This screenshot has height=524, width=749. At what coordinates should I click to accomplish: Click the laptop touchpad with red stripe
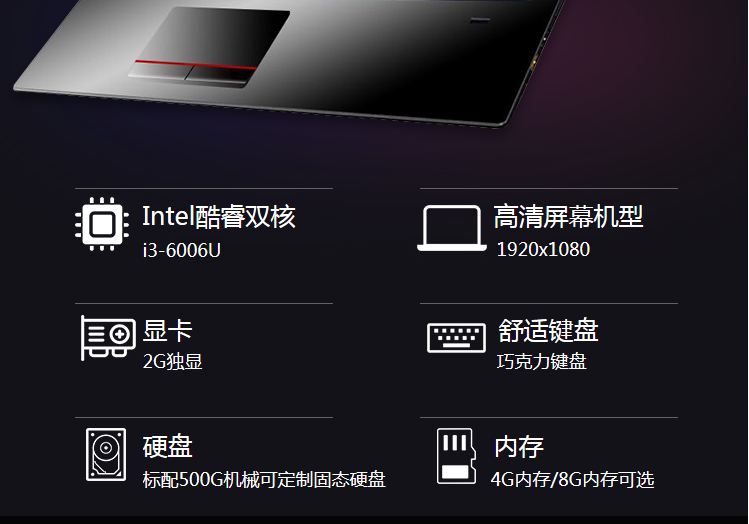(x=209, y=47)
